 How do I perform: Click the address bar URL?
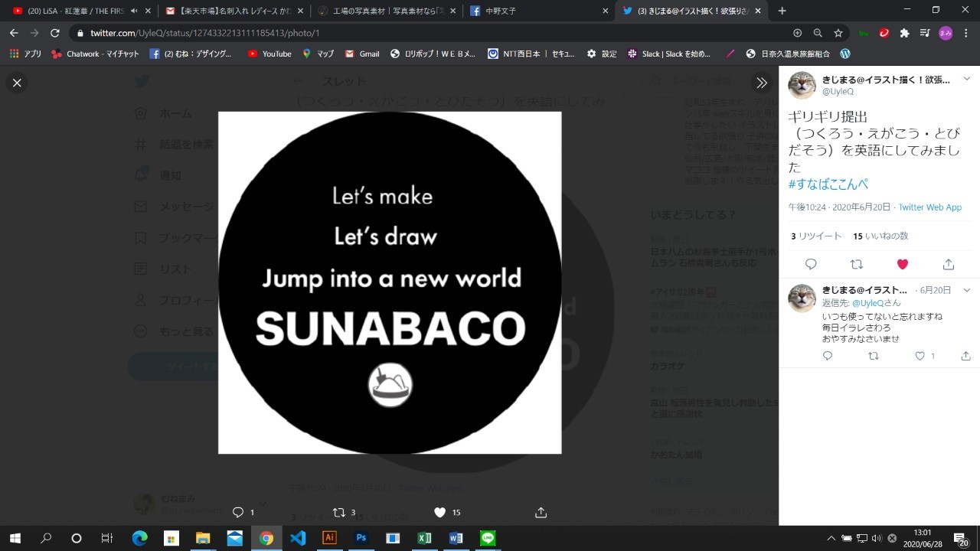pos(204,33)
